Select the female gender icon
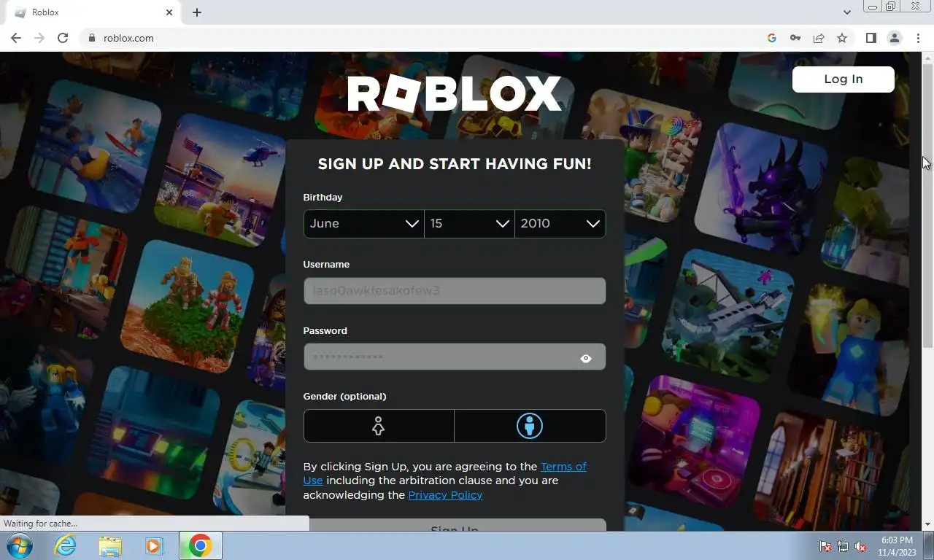 378,426
